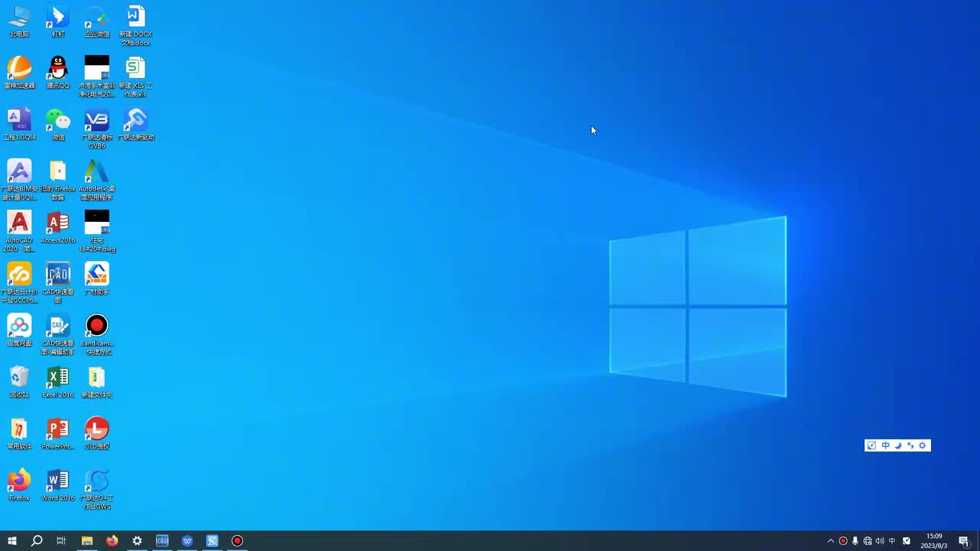
Task: Open File Explorer from the taskbar
Action: 87,541
